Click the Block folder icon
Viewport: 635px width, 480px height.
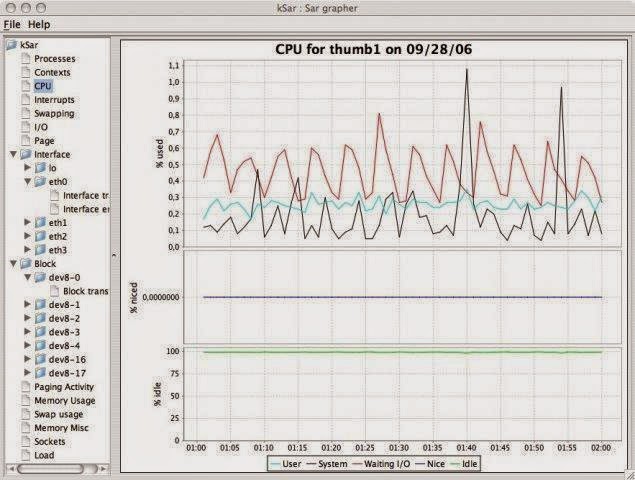[26, 264]
